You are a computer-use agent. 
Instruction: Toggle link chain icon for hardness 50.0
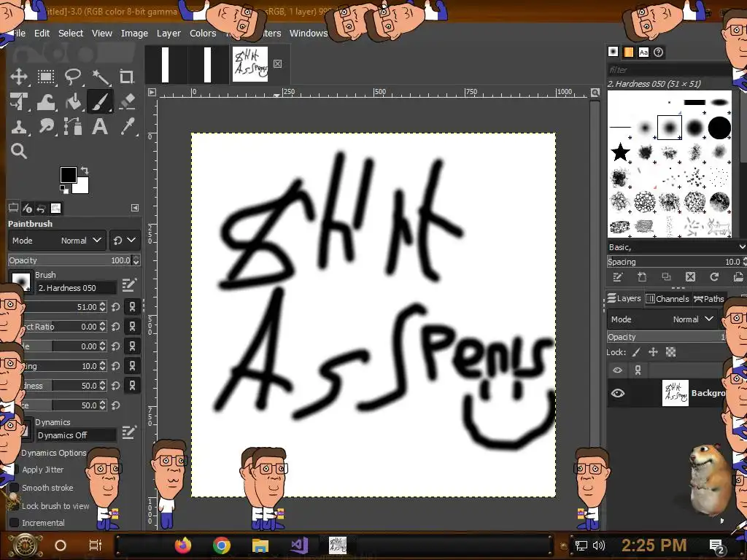click(x=133, y=385)
